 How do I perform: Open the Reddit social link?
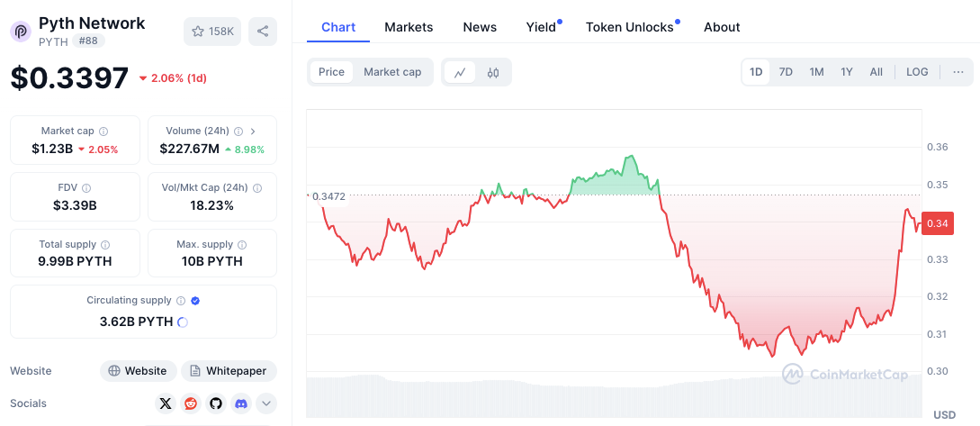(191, 403)
